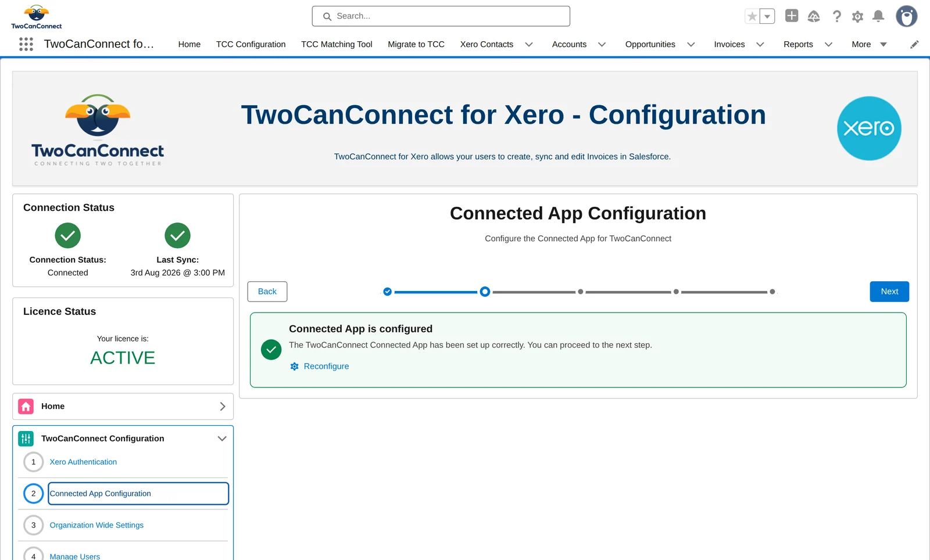The image size is (930, 560).
Task: Open the user profile avatar
Action: [906, 16]
